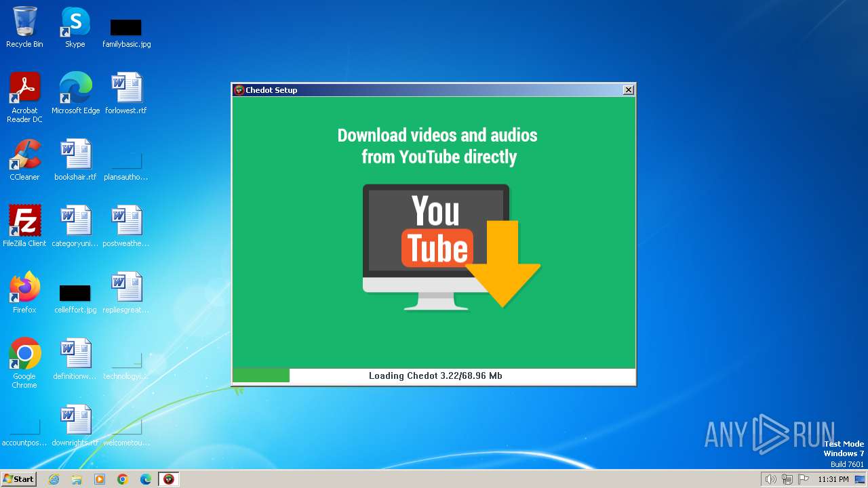The width and height of the screenshot is (868, 488).
Task: Open the Start menu
Action: coord(18,479)
